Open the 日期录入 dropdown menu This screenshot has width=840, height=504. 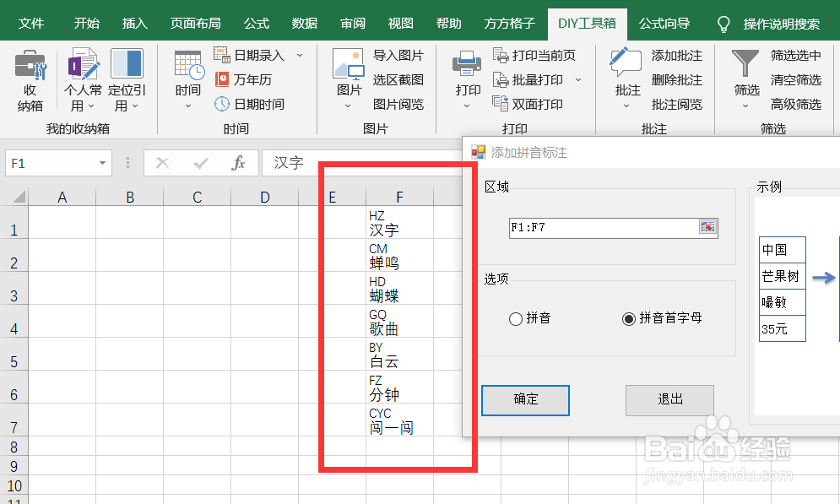(301, 54)
